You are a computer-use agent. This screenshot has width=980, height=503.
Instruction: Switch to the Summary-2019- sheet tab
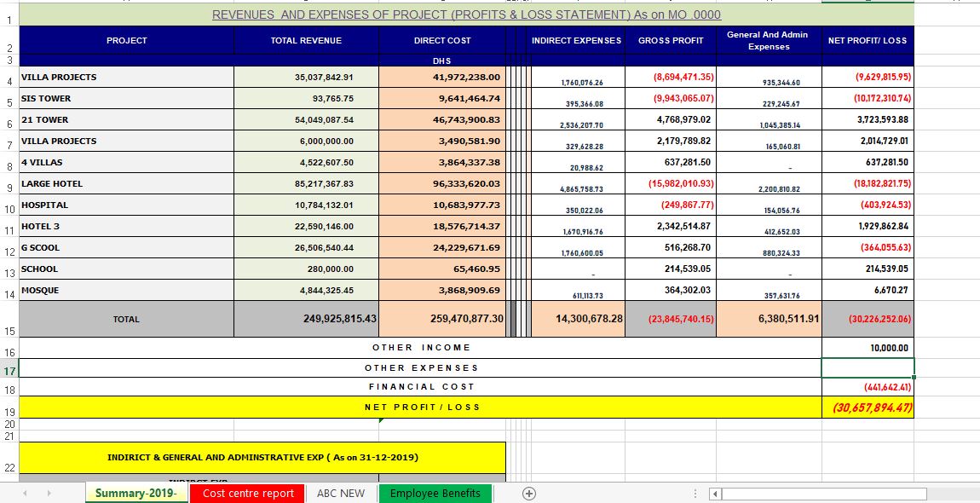pos(136,494)
